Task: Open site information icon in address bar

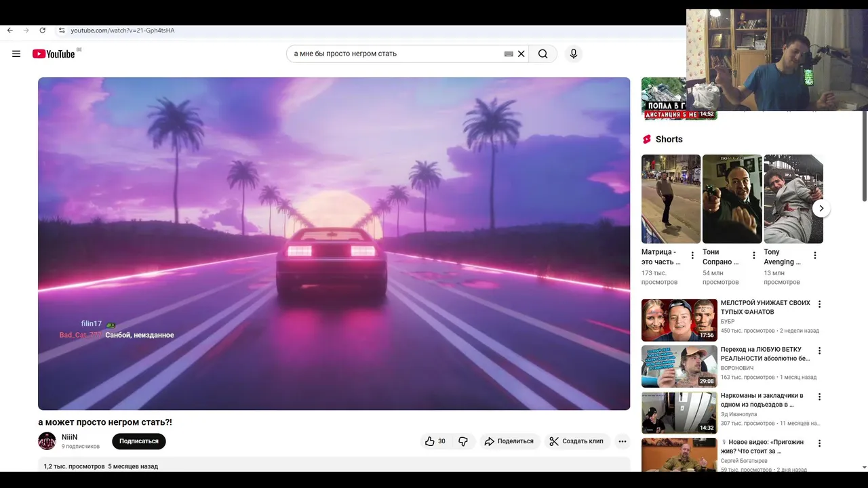Action: tap(62, 30)
